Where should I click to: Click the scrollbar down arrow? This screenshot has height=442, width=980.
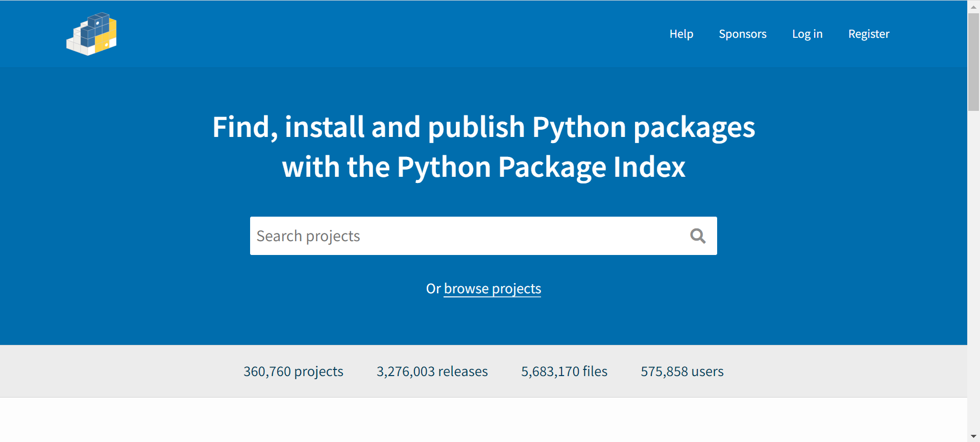coord(973,436)
